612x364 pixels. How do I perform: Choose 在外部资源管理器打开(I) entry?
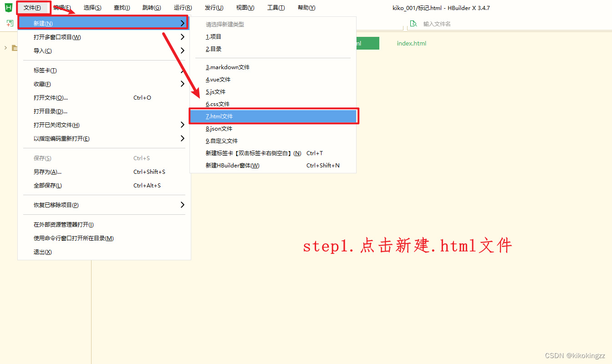click(x=104, y=224)
